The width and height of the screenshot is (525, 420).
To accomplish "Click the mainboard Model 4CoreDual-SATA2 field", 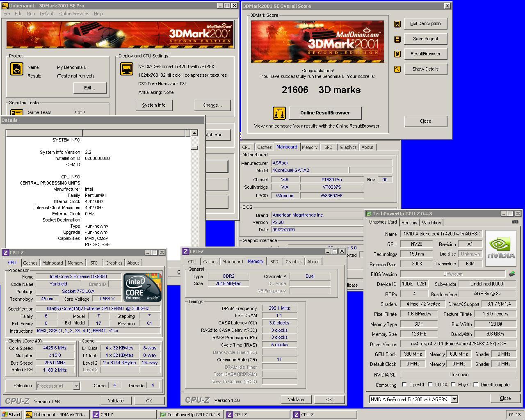I will pyautogui.click(x=310, y=170).
